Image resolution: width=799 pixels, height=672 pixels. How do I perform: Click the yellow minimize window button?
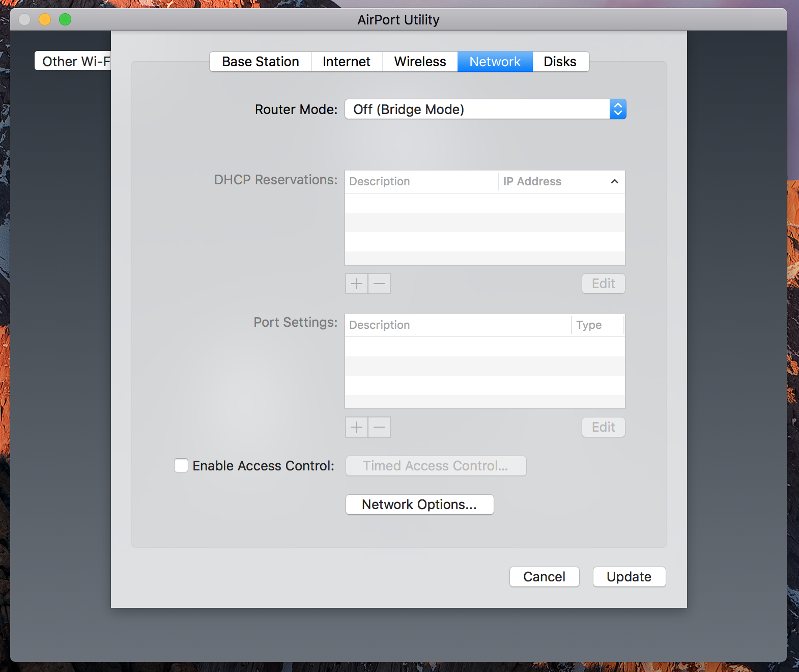click(45, 19)
